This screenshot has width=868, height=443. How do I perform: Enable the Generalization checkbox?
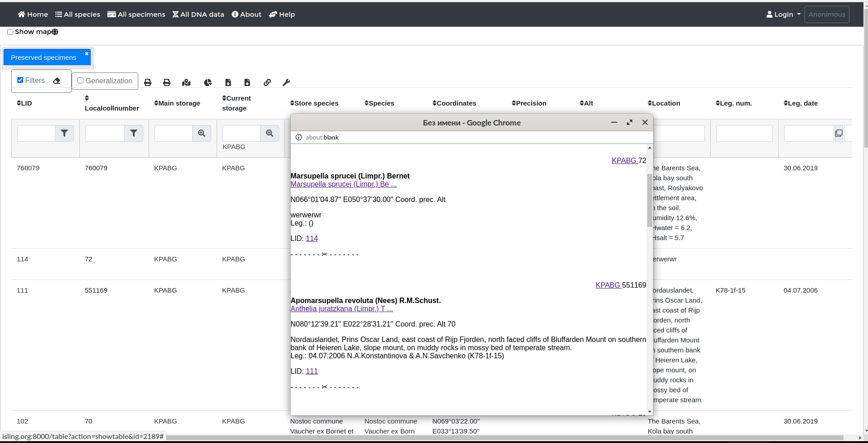coord(80,81)
